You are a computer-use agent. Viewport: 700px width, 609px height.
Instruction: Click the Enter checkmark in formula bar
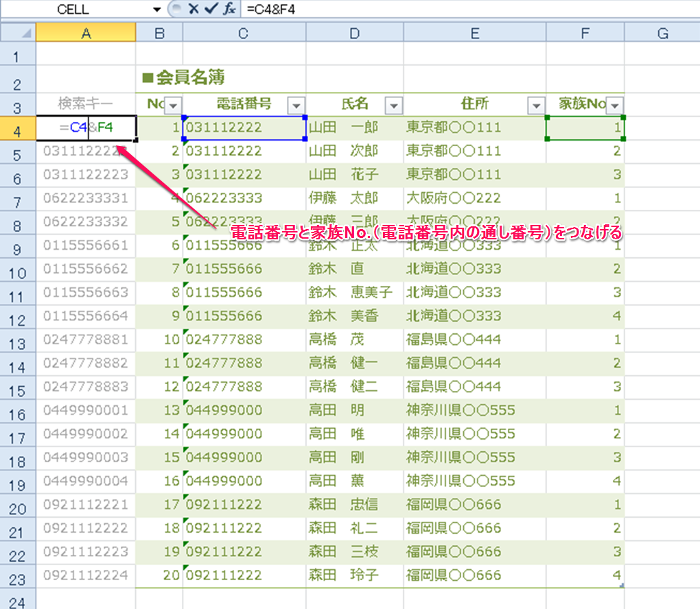click(x=211, y=10)
